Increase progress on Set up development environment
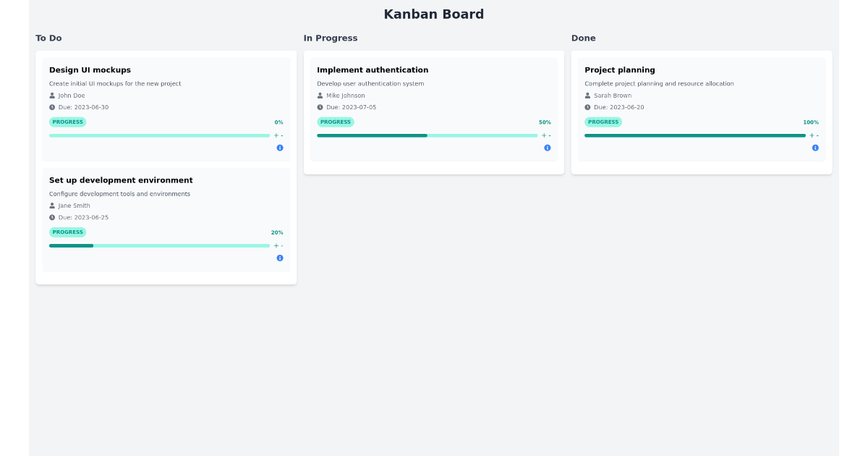 (276, 245)
